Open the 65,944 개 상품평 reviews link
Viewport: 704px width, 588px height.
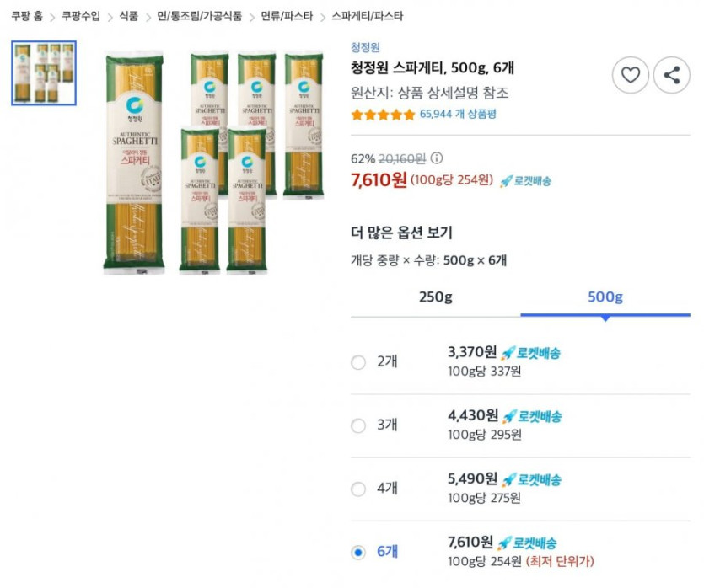(459, 115)
